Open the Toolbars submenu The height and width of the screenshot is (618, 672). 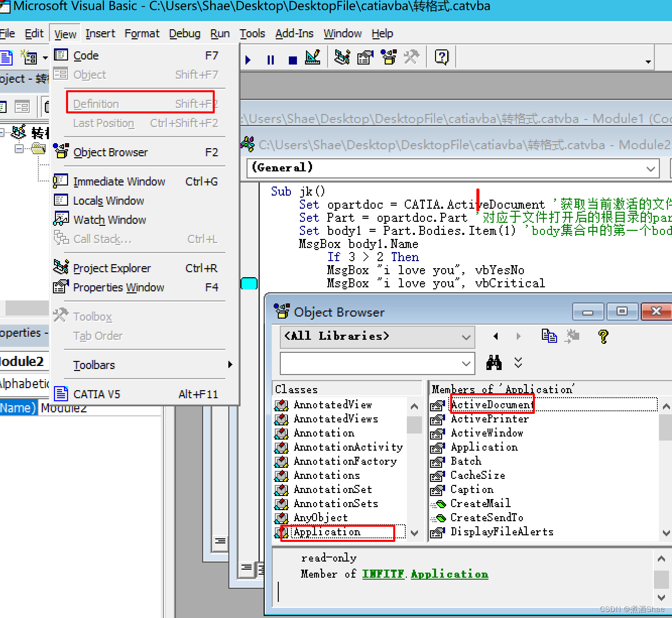(x=94, y=365)
